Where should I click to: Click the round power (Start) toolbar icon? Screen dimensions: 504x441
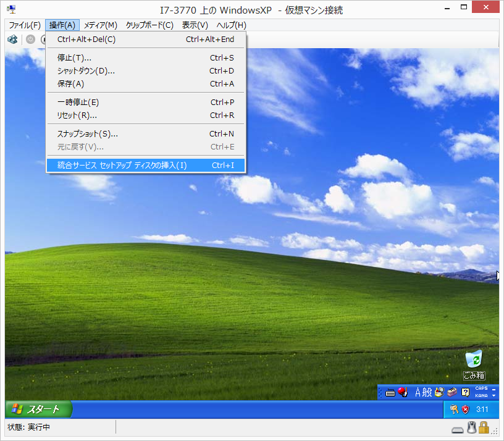pos(30,40)
